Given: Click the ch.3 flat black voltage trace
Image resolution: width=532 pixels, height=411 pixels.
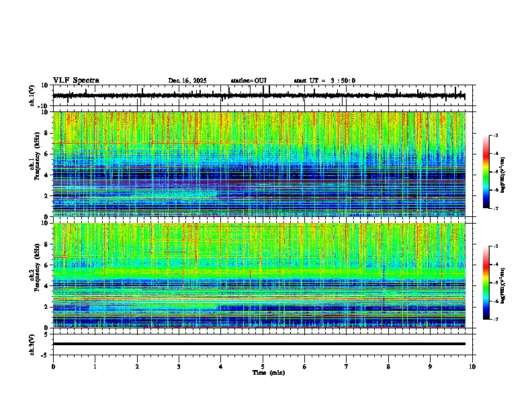Looking at the screenshot, I should (x=259, y=344).
